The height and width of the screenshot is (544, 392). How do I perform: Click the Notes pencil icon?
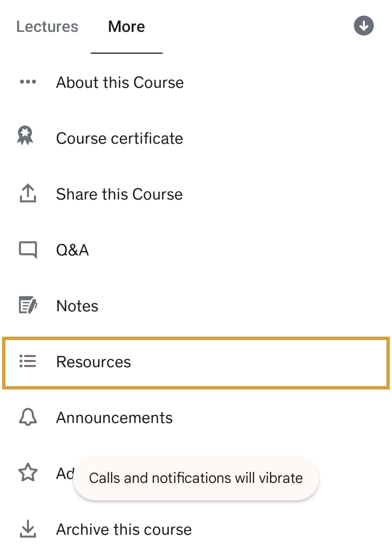28,305
